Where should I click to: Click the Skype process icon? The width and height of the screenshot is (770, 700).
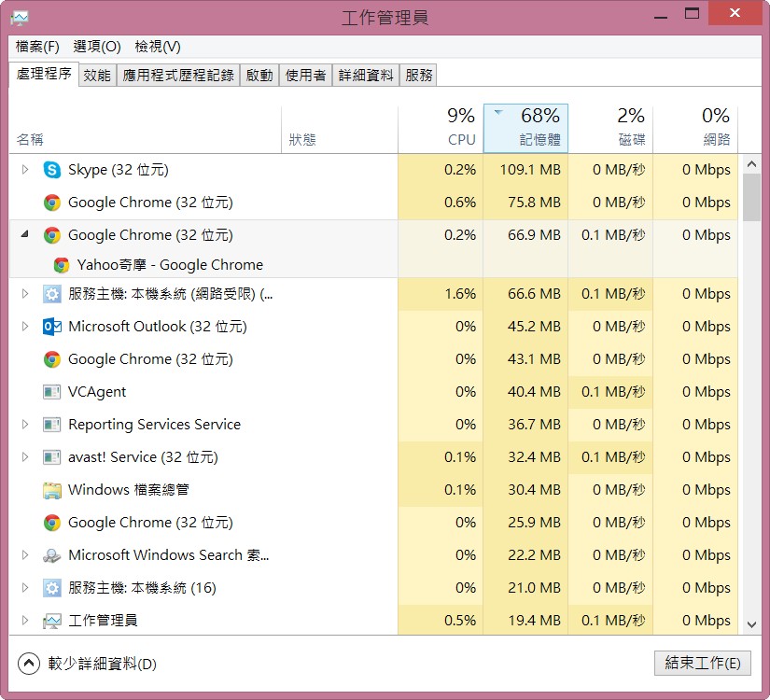point(52,170)
